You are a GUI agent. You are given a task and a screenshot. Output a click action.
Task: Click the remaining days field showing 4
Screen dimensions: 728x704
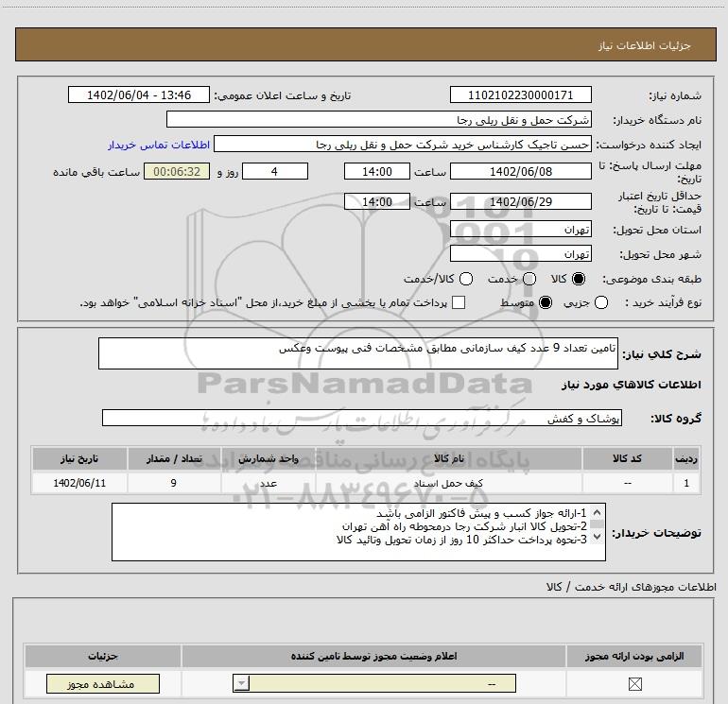coord(275,171)
